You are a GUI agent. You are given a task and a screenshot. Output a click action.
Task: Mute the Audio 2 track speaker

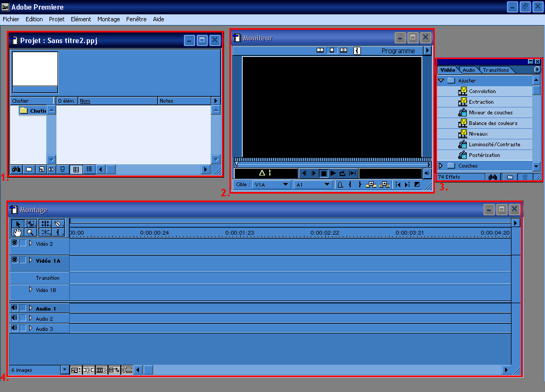pos(14,318)
